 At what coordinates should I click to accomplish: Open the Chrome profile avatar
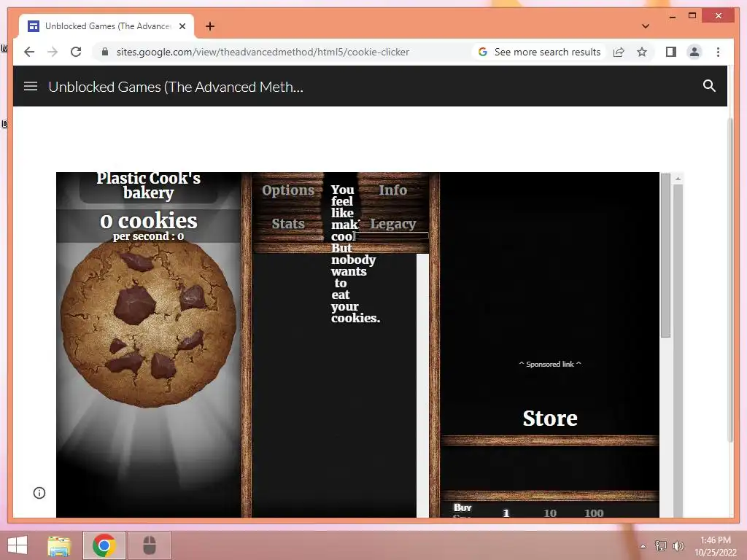[x=694, y=52]
